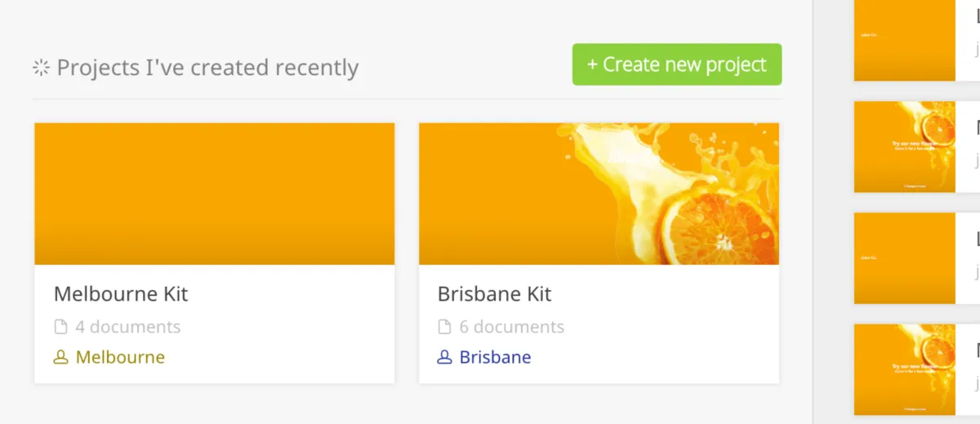Select the Melbourne Kit plain orange cover image
This screenshot has height=424, width=980.
tap(214, 194)
